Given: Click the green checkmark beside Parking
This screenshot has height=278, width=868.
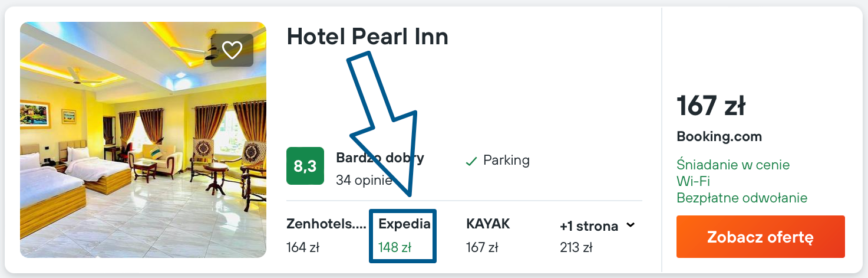Looking at the screenshot, I should (x=471, y=161).
